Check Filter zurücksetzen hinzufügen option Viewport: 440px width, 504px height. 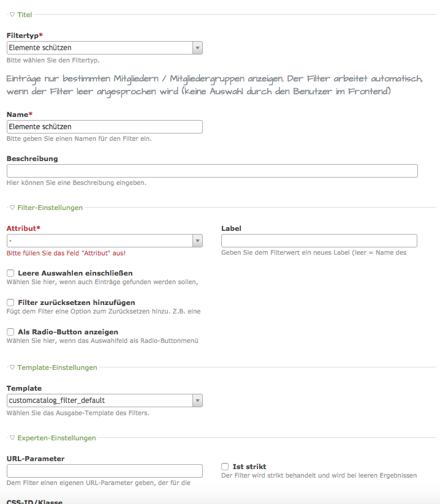click(x=10, y=303)
